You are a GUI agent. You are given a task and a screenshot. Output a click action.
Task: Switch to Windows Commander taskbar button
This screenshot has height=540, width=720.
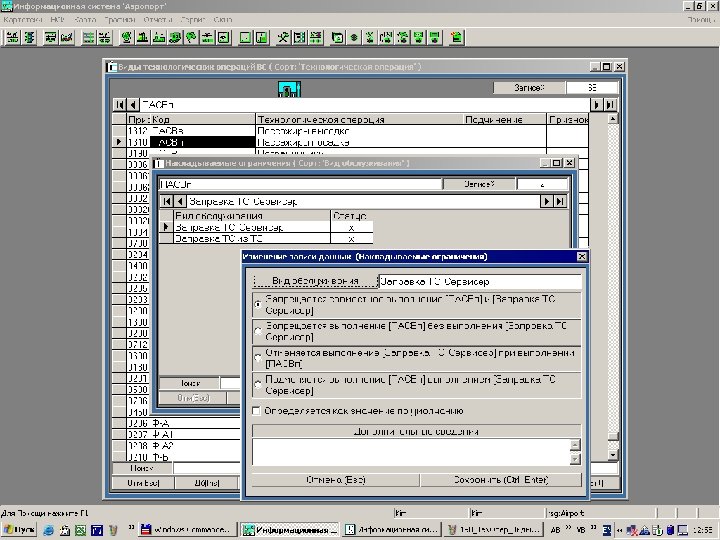tap(187, 530)
